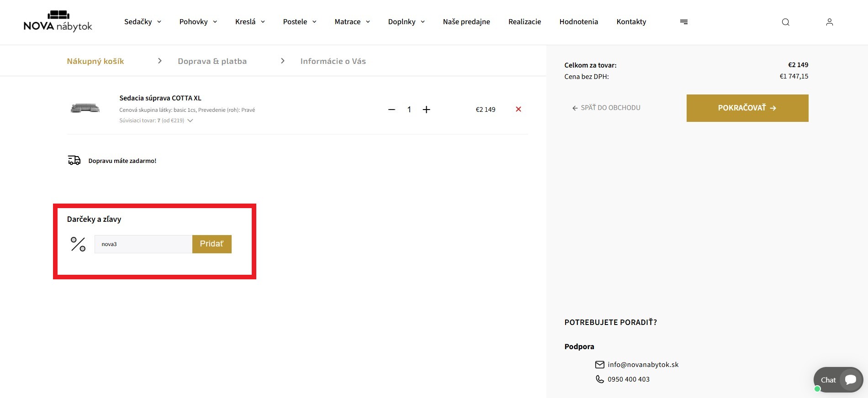This screenshot has height=398, width=868.
Task: Open Kontakty page
Action: pyautogui.click(x=631, y=22)
